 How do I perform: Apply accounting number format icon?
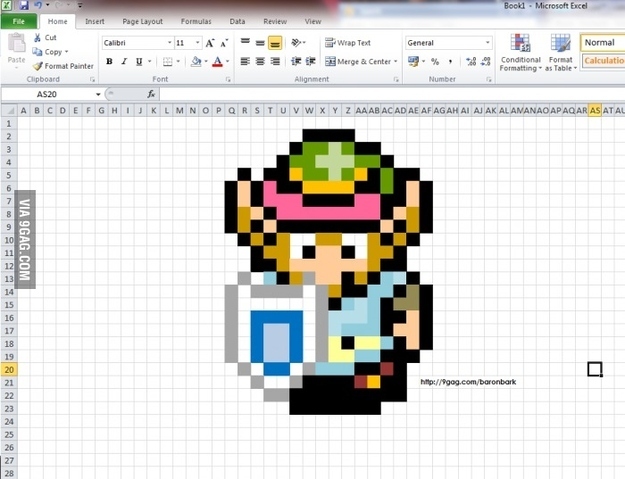[413, 61]
